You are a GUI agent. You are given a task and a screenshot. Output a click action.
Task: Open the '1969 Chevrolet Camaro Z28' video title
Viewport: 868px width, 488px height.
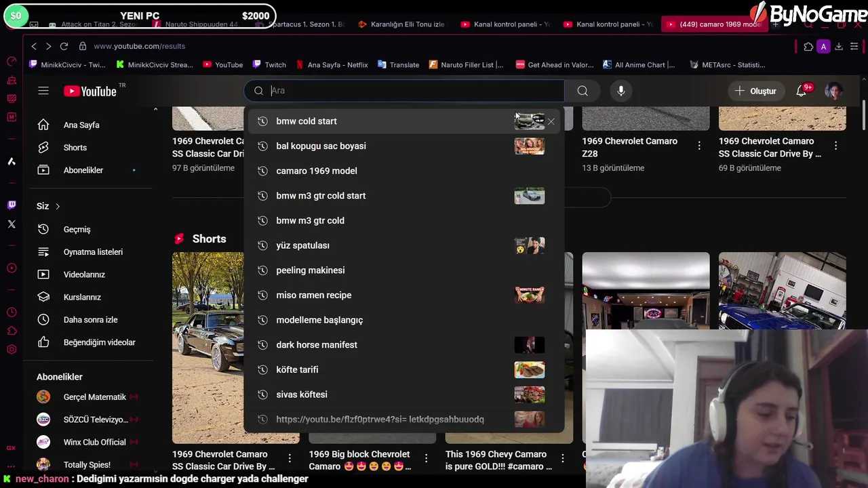(x=629, y=147)
